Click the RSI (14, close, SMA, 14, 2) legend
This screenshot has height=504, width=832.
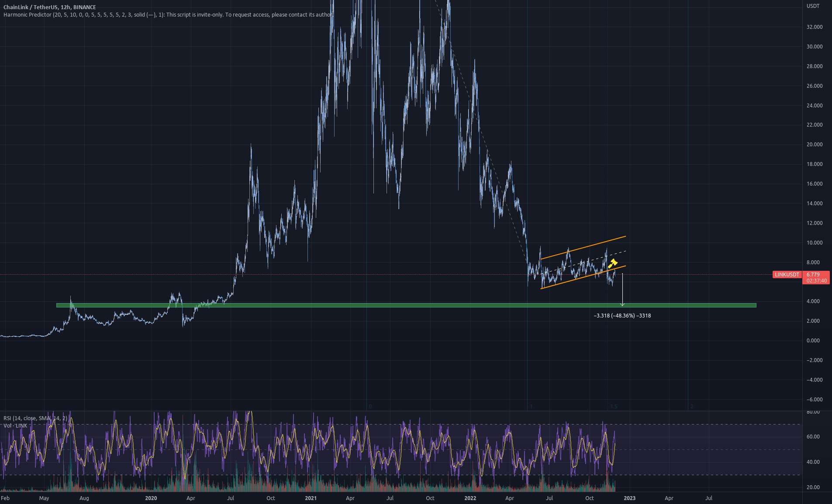(x=35, y=418)
